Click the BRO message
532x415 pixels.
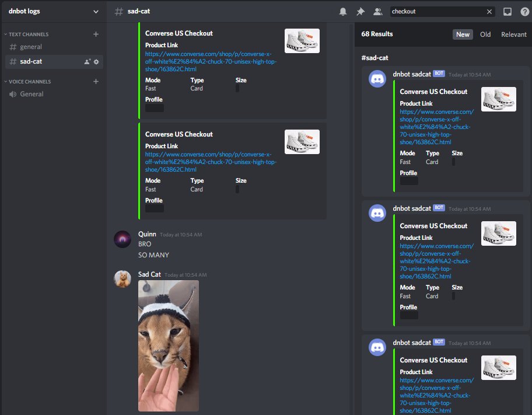tap(145, 244)
